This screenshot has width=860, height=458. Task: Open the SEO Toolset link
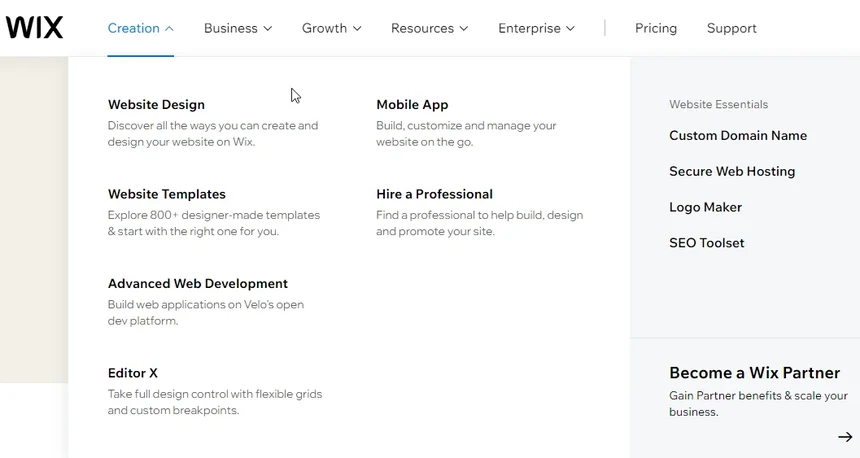[x=707, y=243]
